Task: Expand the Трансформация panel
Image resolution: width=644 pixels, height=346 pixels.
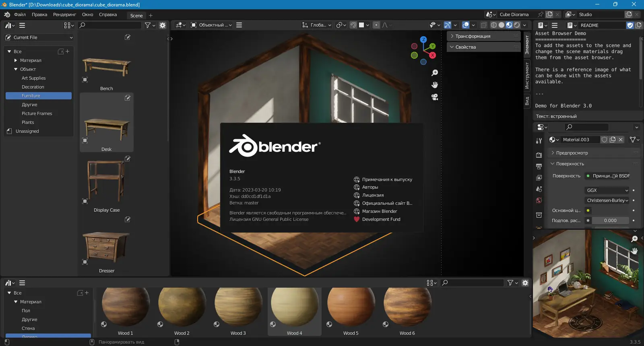Action: [x=484, y=36]
